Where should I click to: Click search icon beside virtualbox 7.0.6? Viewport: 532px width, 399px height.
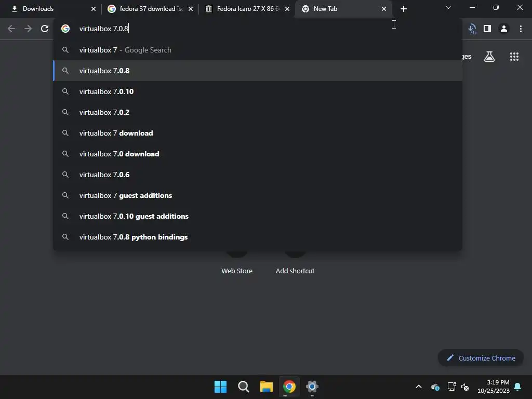[65, 175]
